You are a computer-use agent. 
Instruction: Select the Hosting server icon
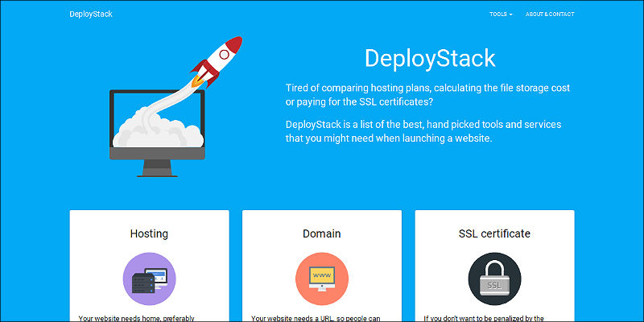150,279
